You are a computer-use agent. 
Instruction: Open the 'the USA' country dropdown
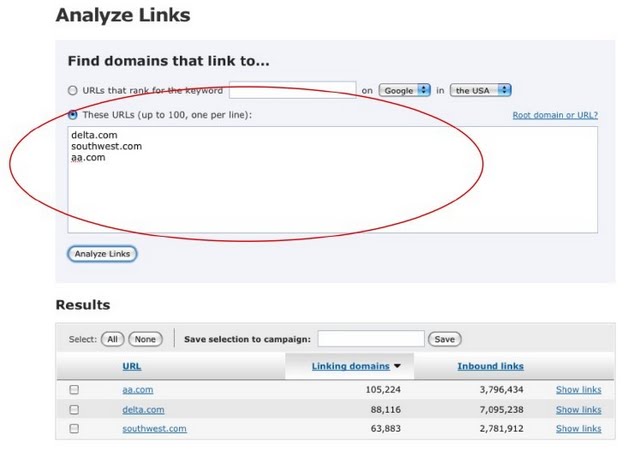480,90
